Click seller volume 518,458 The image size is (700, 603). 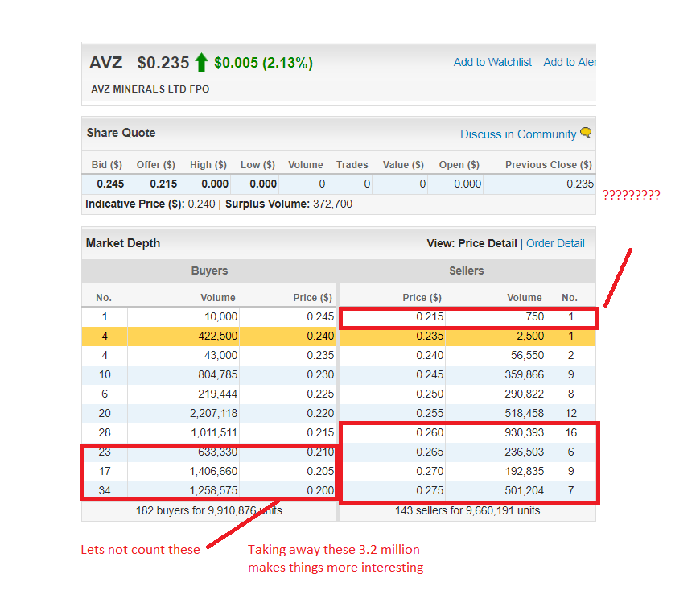coord(525,413)
